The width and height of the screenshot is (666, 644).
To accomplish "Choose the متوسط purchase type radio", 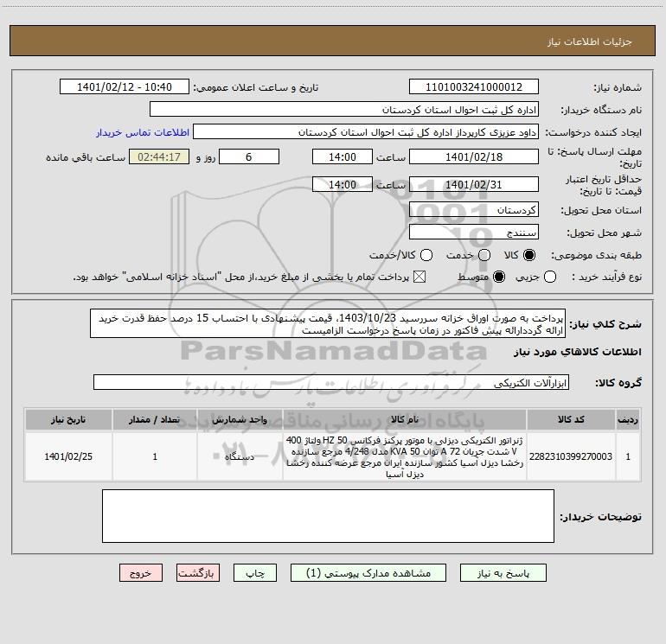I will click(x=499, y=277).
